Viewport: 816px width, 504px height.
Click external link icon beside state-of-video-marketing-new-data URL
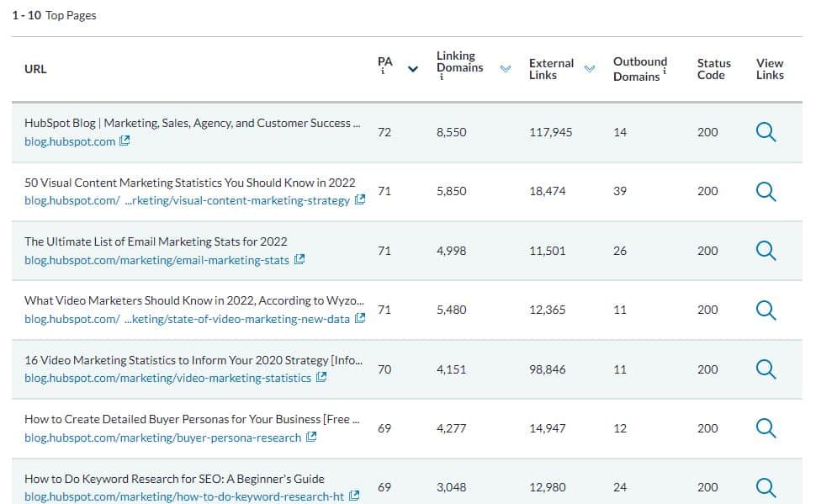coord(359,318)
